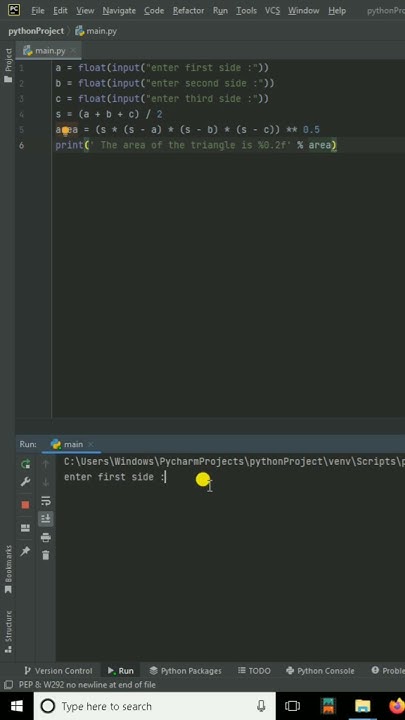Click the restore layout icon
The height and width of the screenshot is (720, 405).
pos(25,528)
